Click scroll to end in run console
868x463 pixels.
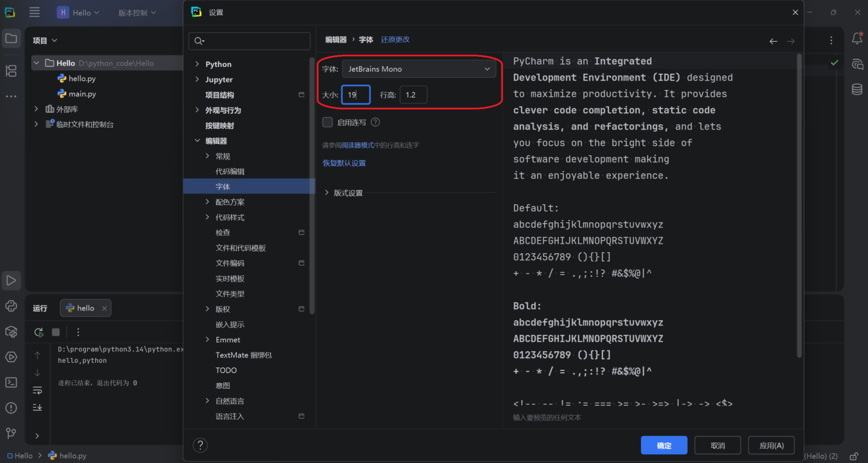(x=38, y=407)
